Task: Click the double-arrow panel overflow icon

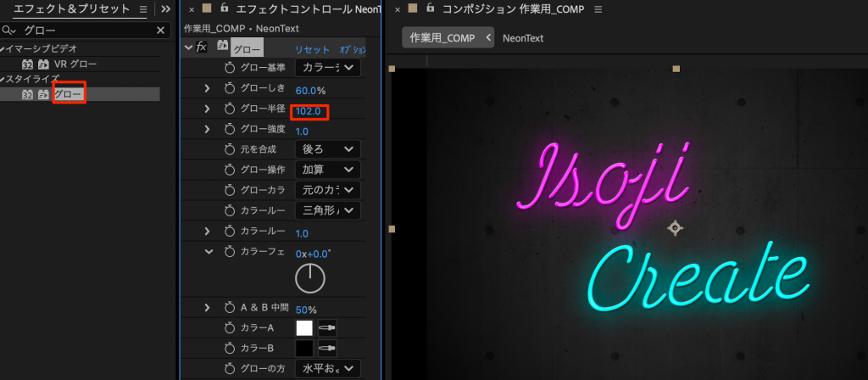Action: (166, 9)
